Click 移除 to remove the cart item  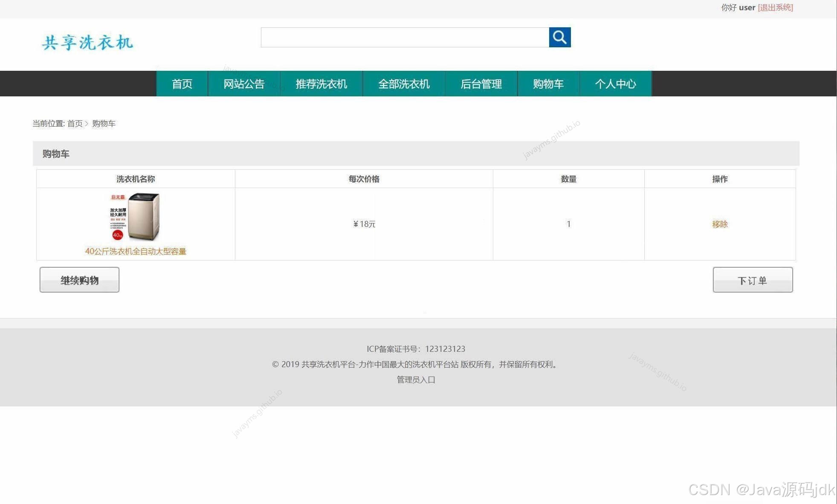tap(720, 224)
